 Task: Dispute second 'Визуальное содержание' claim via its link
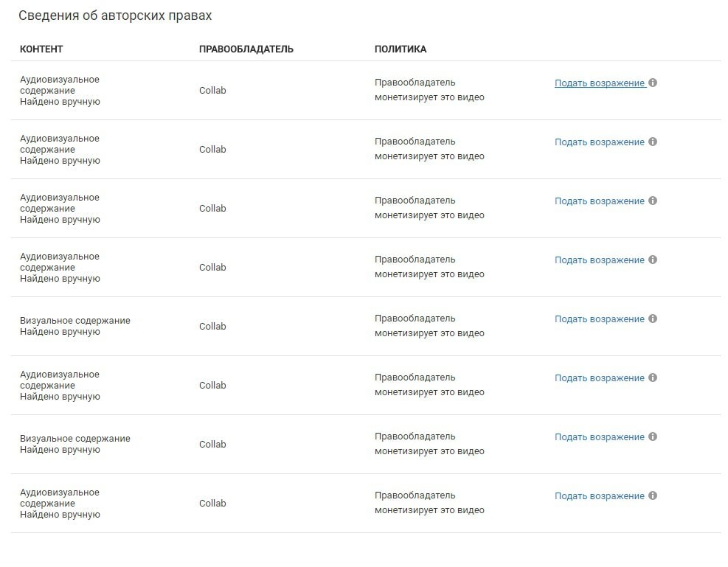pos(600,436)
